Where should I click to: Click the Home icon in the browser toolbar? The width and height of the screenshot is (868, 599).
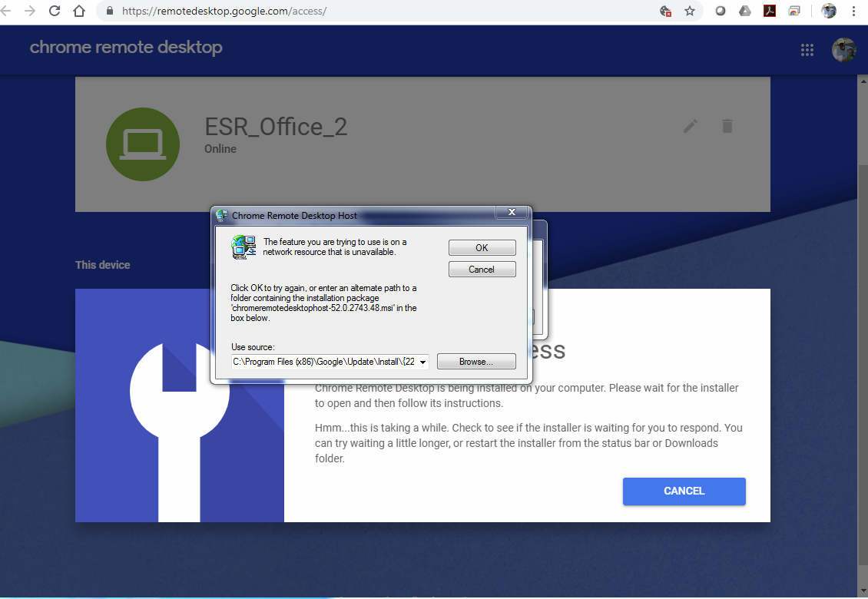click(79, 11)
